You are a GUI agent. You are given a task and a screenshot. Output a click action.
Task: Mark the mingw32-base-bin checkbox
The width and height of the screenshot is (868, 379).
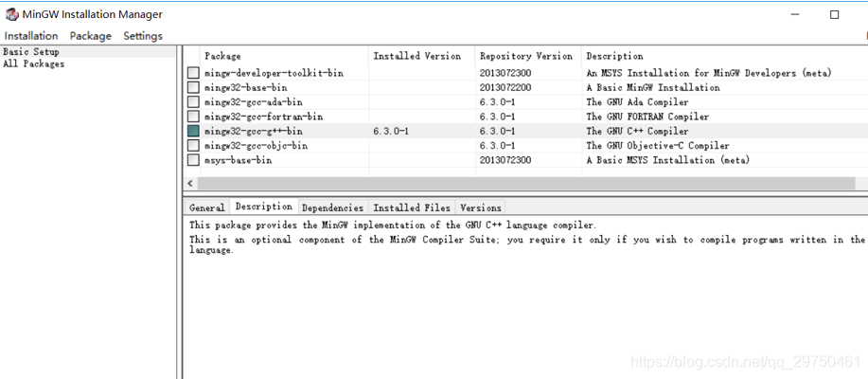[193, 87]
